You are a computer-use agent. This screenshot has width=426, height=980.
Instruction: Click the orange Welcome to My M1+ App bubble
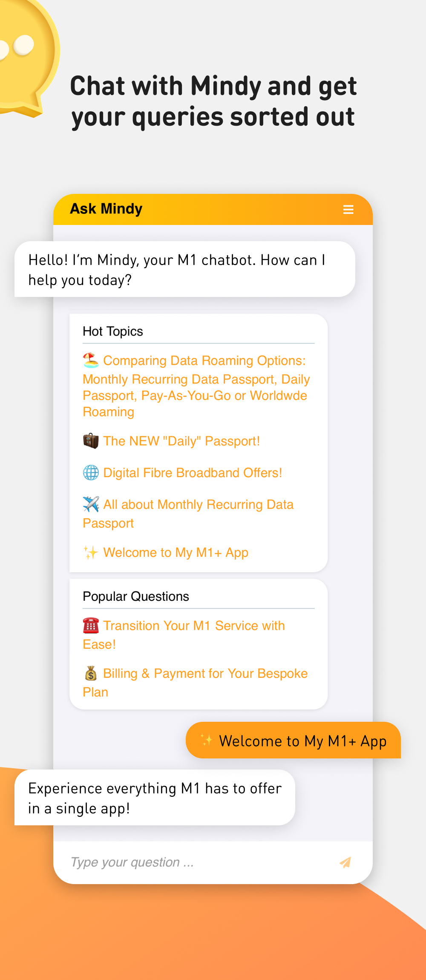click(x=293, y=741)
